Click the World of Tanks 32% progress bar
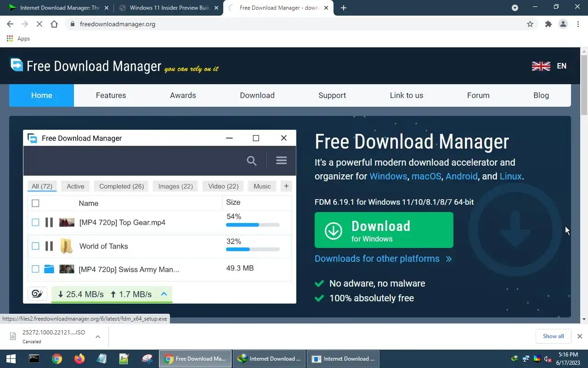 [253, 249]
